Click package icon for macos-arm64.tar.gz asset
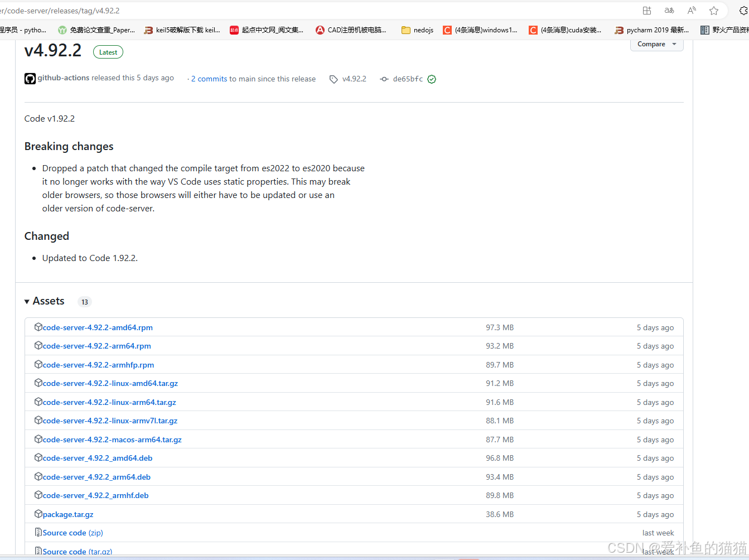The image size is (749, 560). (38, 439)
